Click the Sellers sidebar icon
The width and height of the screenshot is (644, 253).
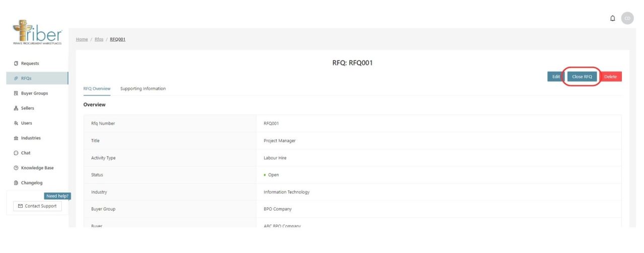16,108
